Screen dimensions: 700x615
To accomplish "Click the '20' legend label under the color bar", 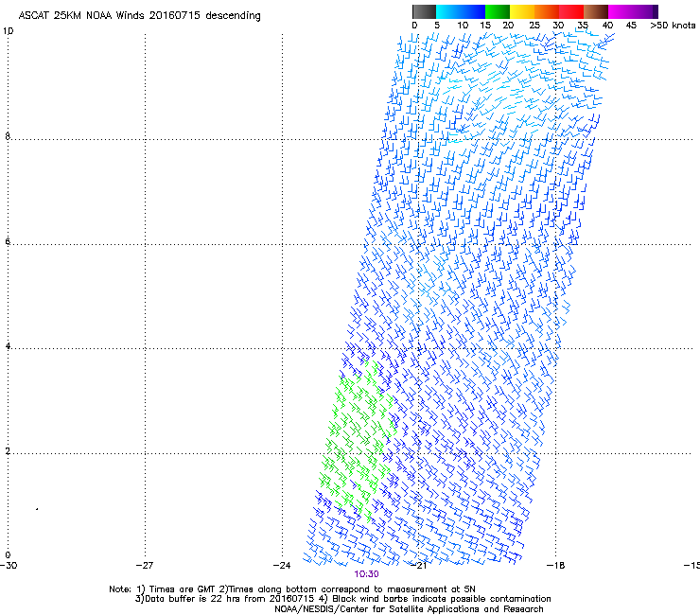I will (508, 26).
